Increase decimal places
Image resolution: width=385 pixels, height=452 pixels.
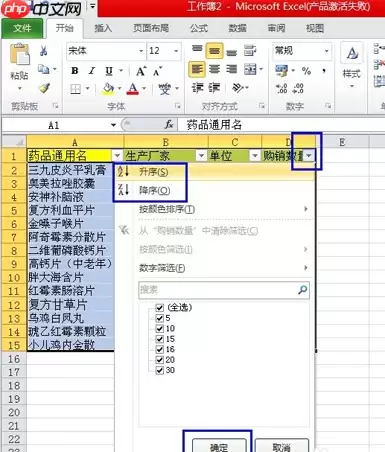coord(282,88)
